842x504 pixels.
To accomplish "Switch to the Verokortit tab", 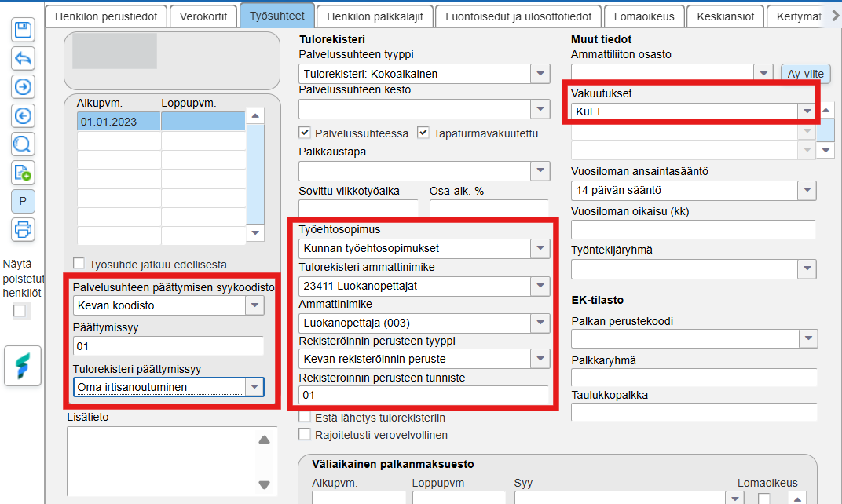I will (x=203, y=16).
